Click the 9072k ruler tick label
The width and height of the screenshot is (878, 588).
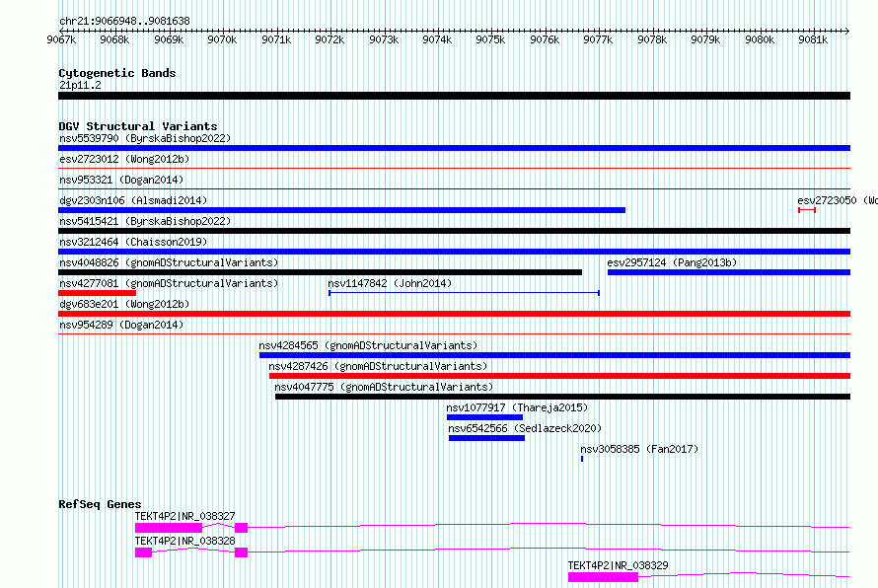tap(329, 39)
